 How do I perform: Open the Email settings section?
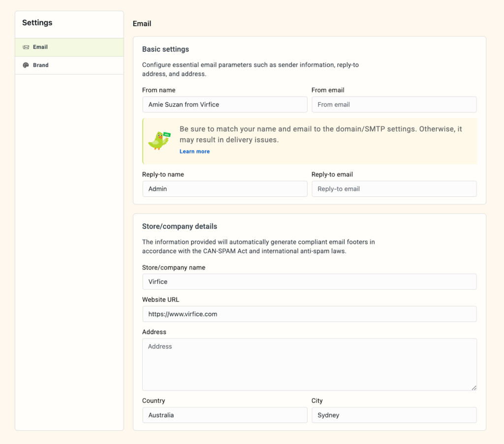point(69,47)
